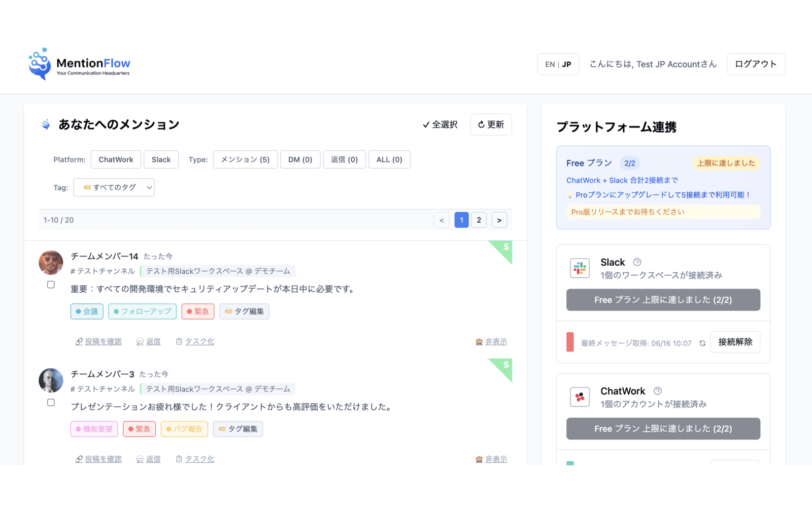
Task: Click チームメンバー14 avatar photo
Action: point(51,263)
